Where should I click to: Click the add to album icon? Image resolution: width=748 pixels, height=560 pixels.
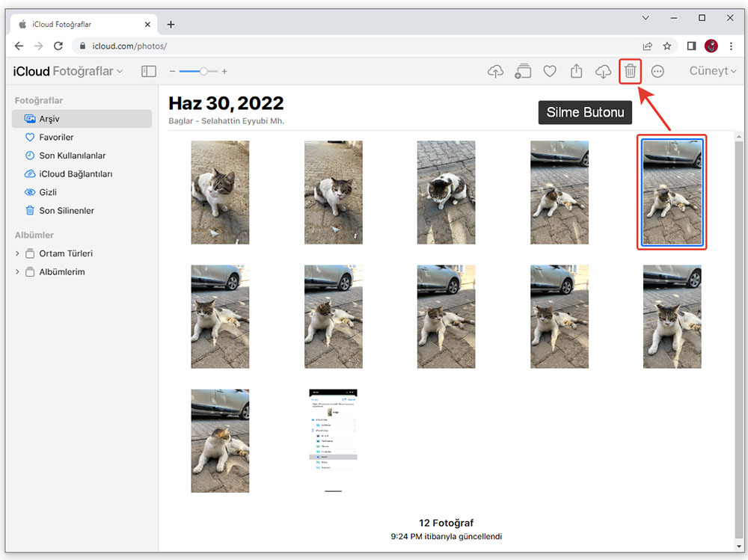tap(523, 71)
